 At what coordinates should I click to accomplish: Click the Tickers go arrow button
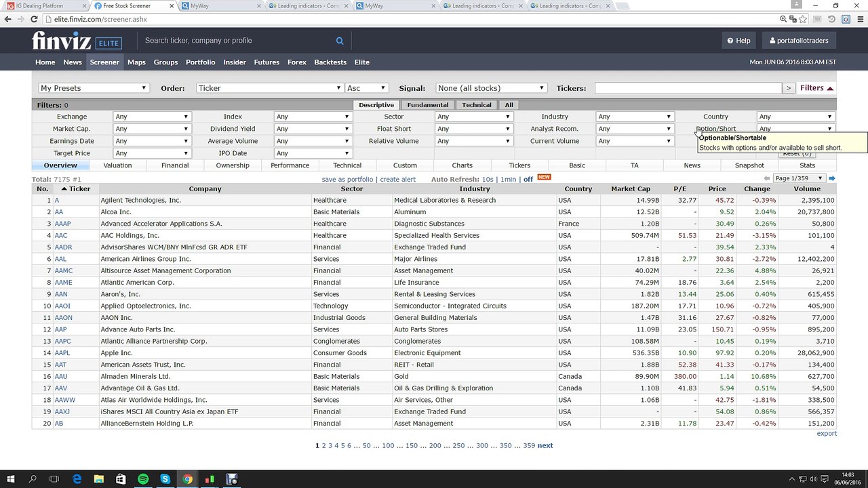[x=788, y=88]
